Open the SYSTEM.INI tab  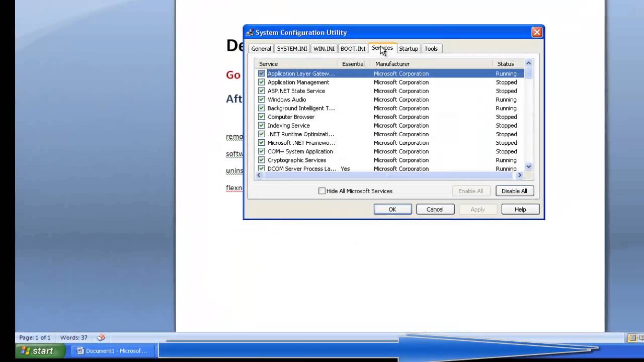click(292, 49)
